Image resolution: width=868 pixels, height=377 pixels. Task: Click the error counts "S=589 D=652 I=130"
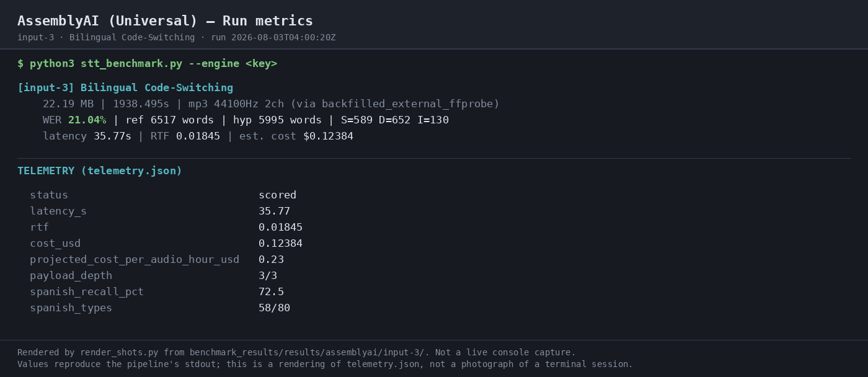point(395,120)
